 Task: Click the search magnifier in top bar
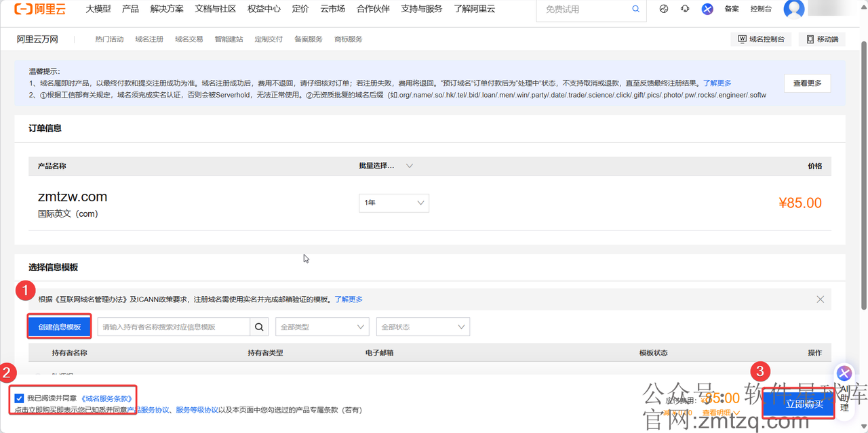pos(635,9)
